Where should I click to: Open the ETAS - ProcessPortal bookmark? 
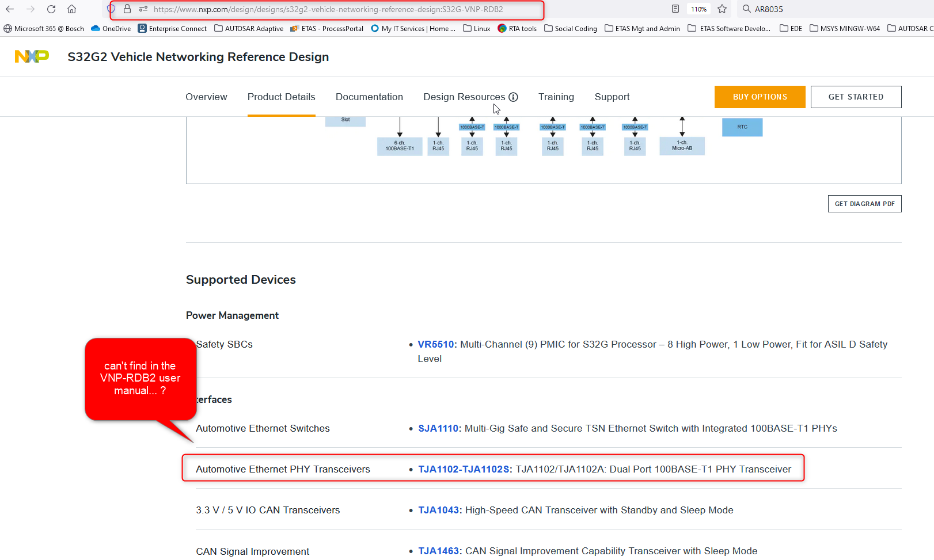[326, 28]
